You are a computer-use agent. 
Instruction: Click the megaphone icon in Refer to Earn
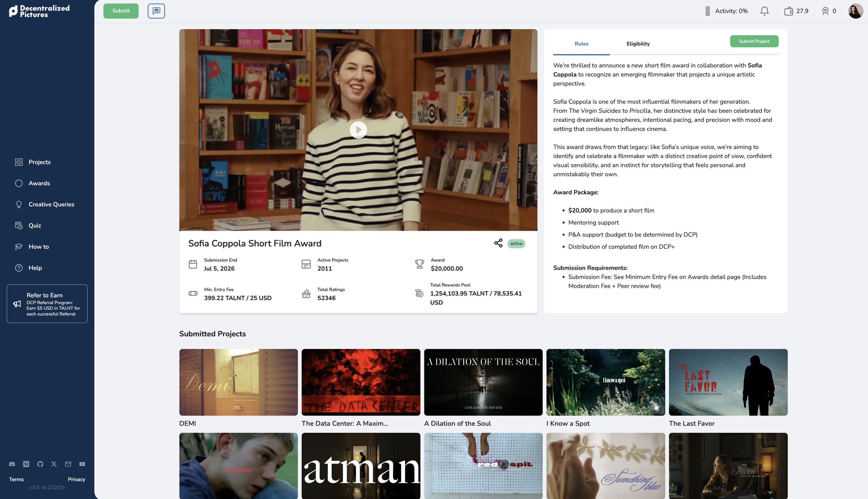coord(17,304)
